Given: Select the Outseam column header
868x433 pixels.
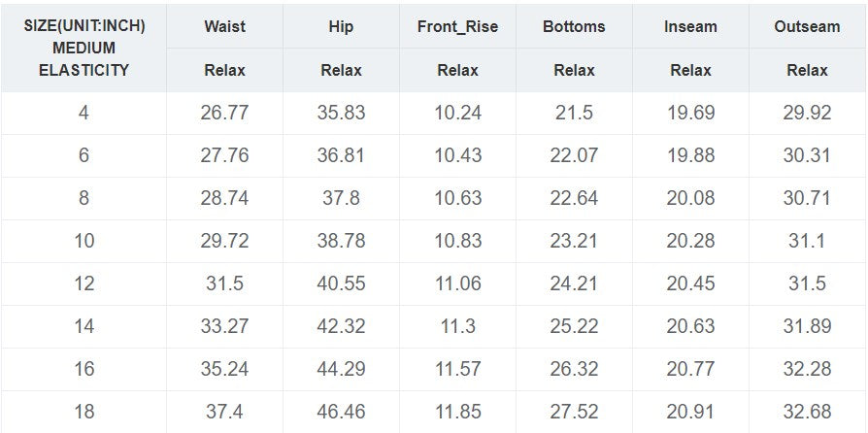Looking at the screenshot, I should pos(807,26).
